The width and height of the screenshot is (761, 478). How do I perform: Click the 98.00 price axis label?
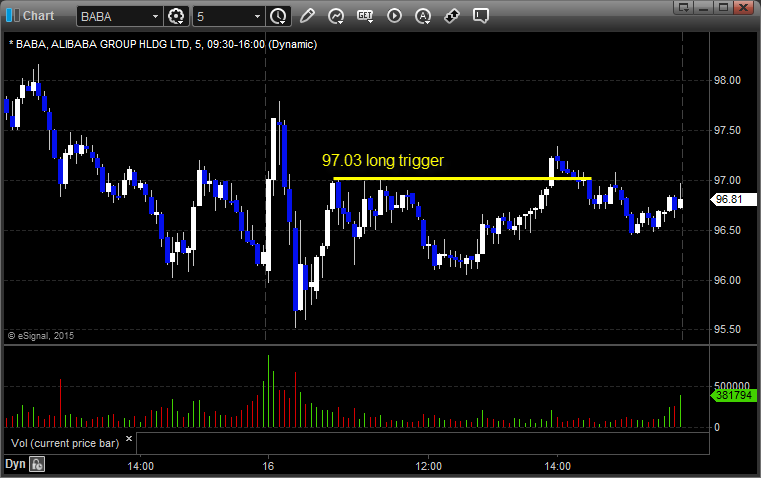pos(727,80)
